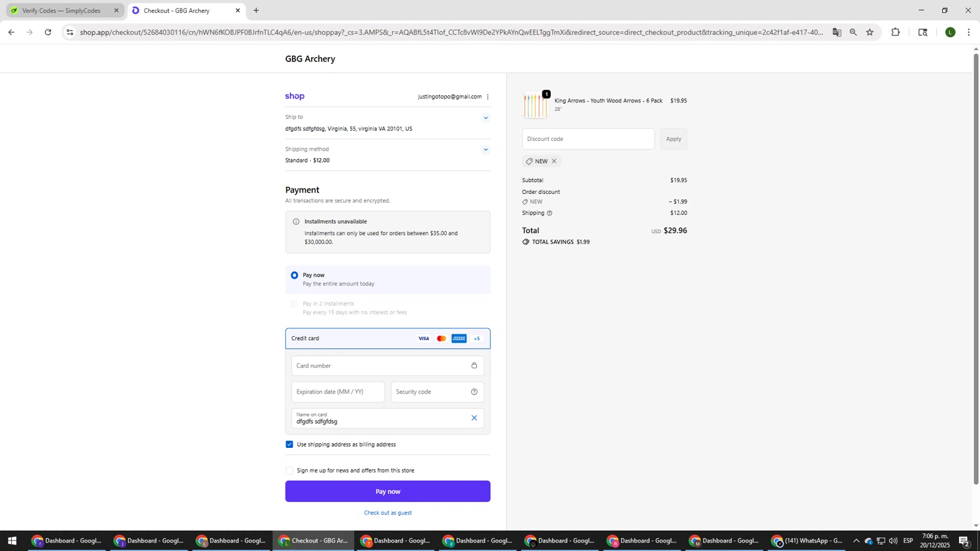980x551 pixels.
Task: Click the Expiration date input field
Action: [338, 392]
